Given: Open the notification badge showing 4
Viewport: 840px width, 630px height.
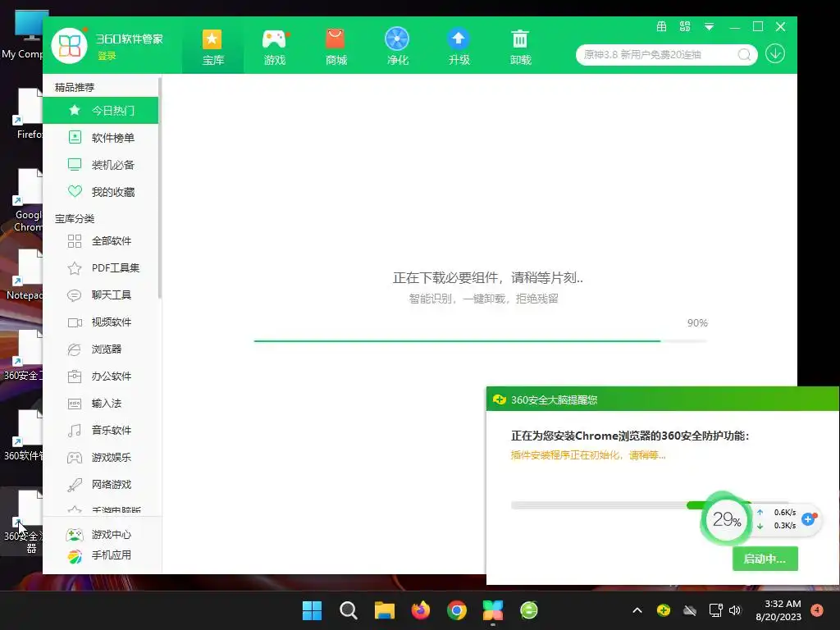Looking at the screenshot, I should point(817,610).
